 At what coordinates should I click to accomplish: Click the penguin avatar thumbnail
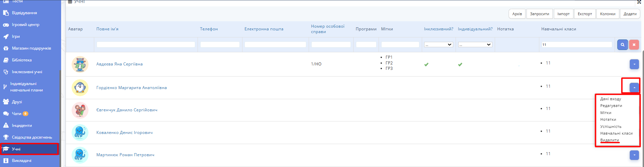[80, 88]
